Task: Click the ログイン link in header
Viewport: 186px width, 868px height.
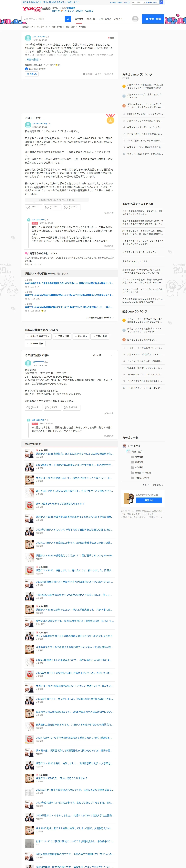Action: pos(56,11)
